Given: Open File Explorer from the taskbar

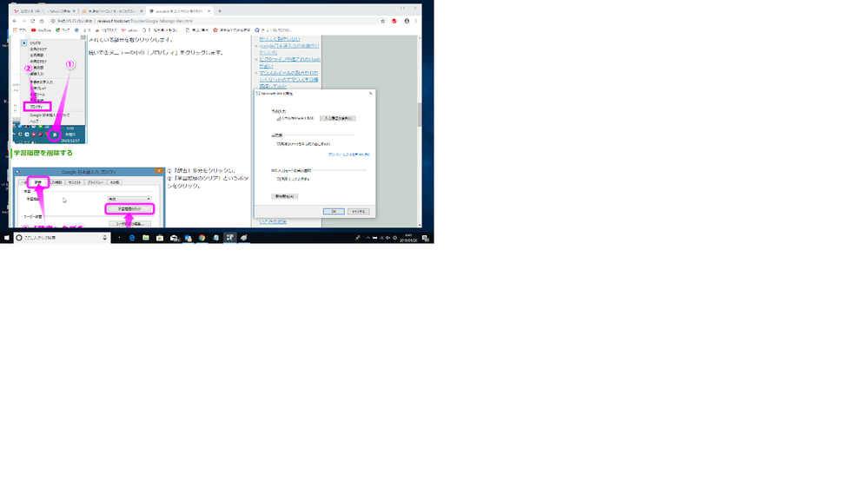Looking at the screenshot, I should [x=146, y=238].
